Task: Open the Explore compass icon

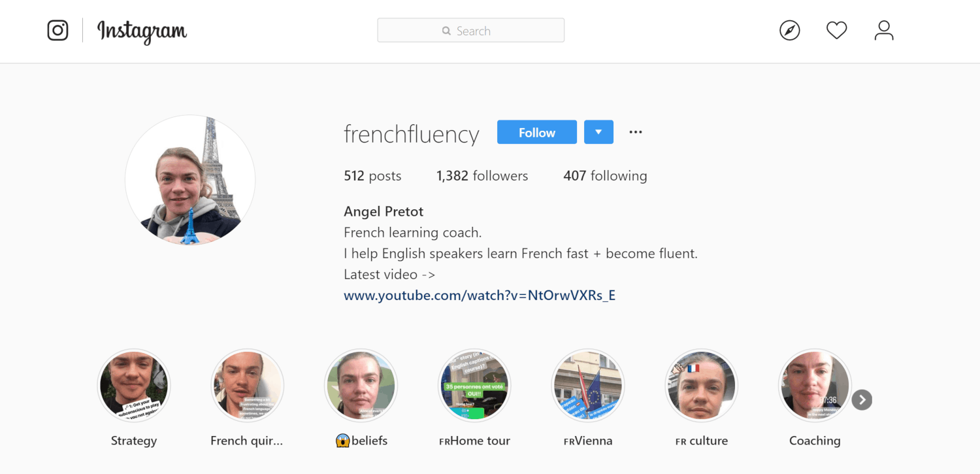Action: (x=790, y=31)
